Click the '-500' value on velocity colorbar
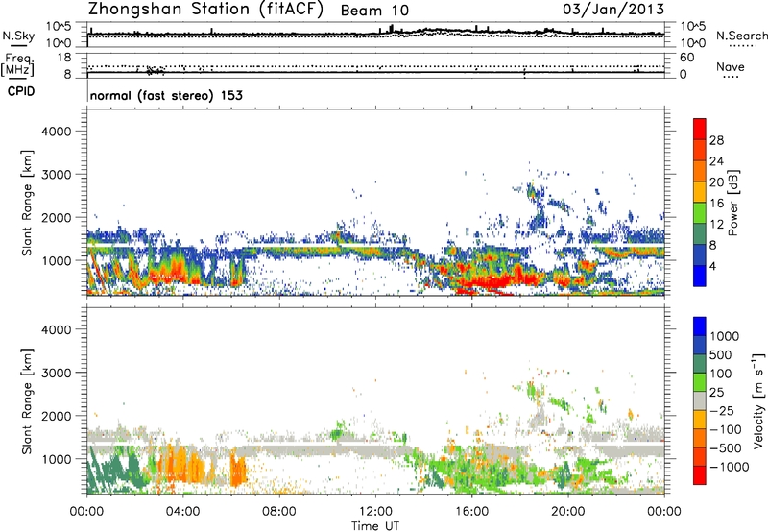 (x=726, y=448)
